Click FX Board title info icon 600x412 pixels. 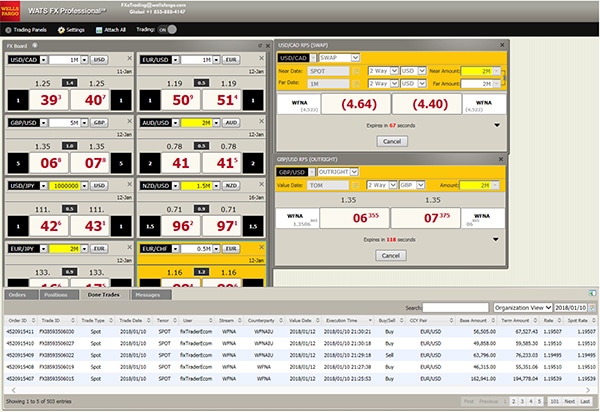[35, 45]
